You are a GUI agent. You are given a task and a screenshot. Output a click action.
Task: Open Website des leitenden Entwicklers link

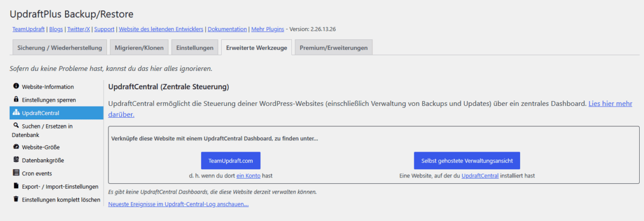click(x=162, y=29)
